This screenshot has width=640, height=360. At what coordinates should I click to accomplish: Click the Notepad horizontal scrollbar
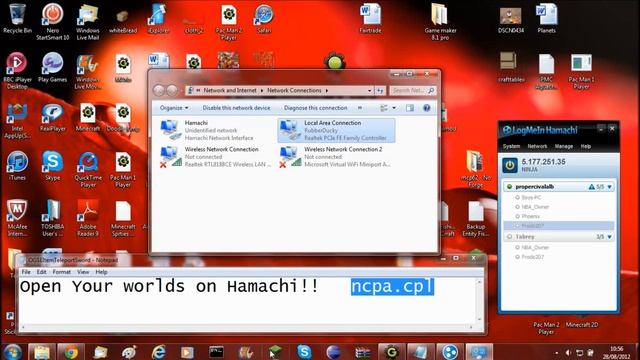tap(247, 327)
